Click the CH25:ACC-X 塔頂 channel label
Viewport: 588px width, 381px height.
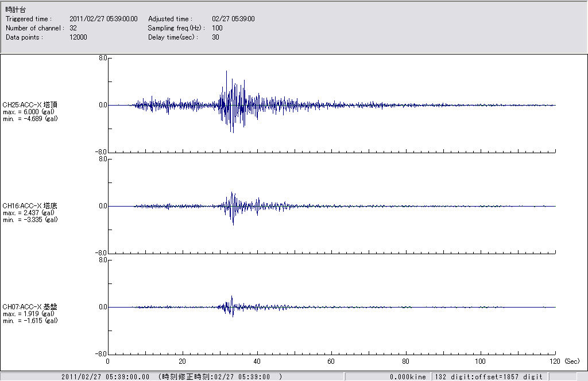click(30, 104)
